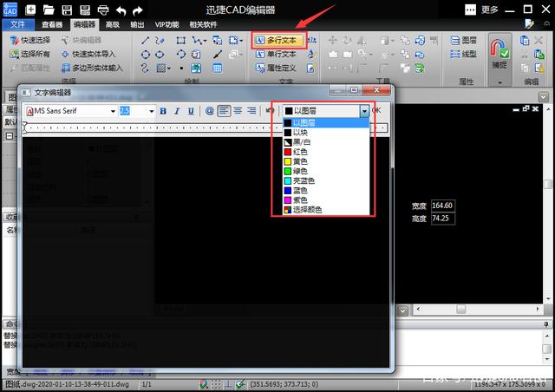The height and width of the screenshot is (392, 555).
Task: Click the undo icon in text editor
Action: coord(270,111)
